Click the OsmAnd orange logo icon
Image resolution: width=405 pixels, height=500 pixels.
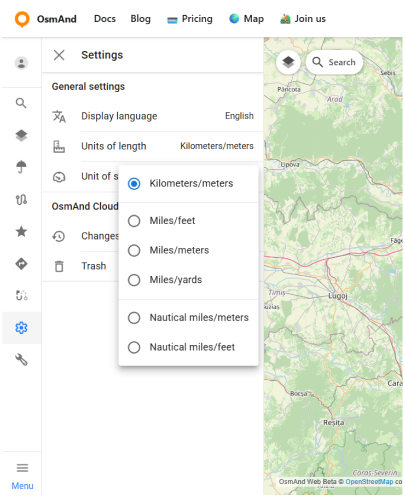click(x=22, y=19)
